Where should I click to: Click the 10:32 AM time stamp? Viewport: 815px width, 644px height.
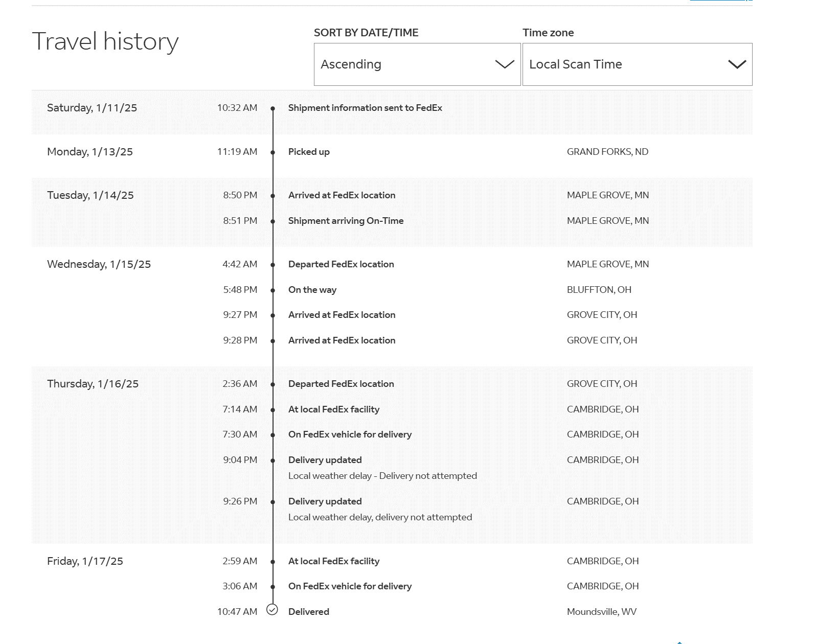point(237,108)
